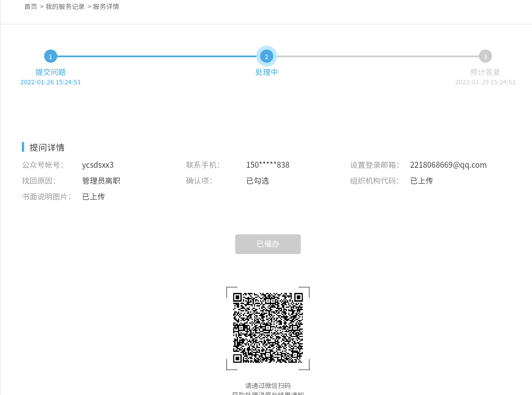This screenshot has width=532, height=395.
Task: Click the WeChat QR code image
Action: [x=267, y=328]
